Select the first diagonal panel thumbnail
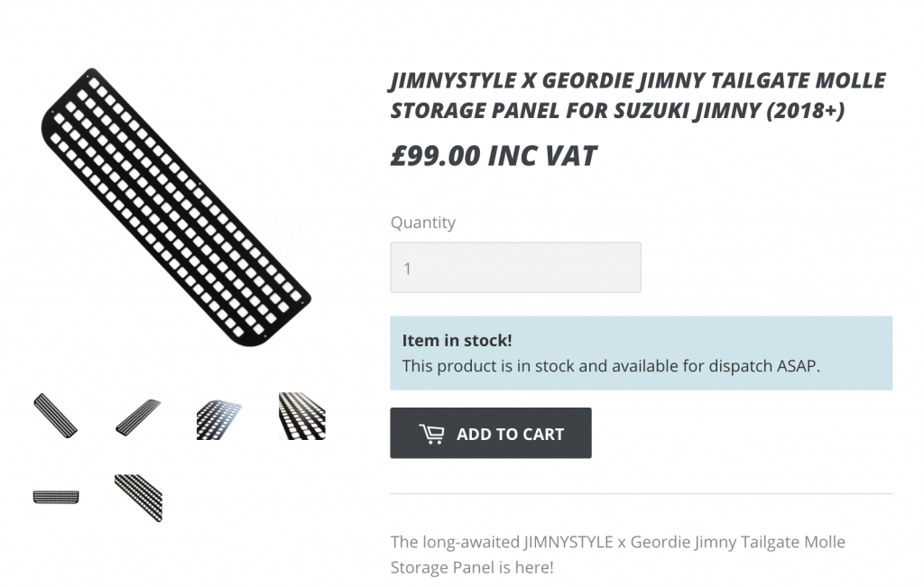This screenshot has width=924, height=587. coord(55,416)
